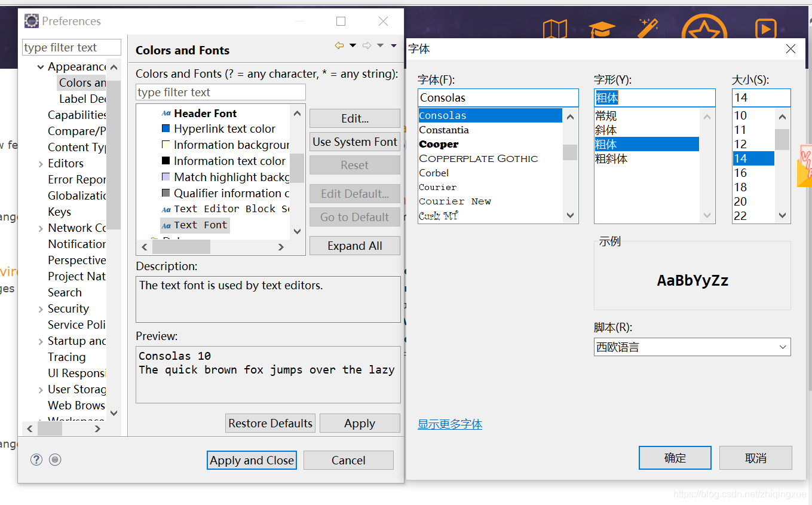This screenshot has height=505, width=812.
Task: Select the Text Font entry
Action: coord(195,225)
